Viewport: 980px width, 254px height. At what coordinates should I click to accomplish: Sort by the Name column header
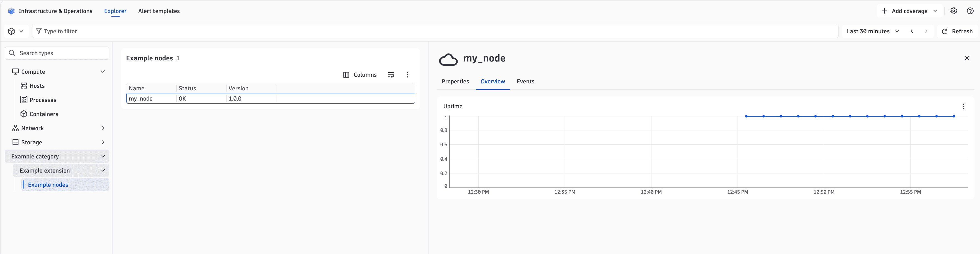[x=152, y=88]
